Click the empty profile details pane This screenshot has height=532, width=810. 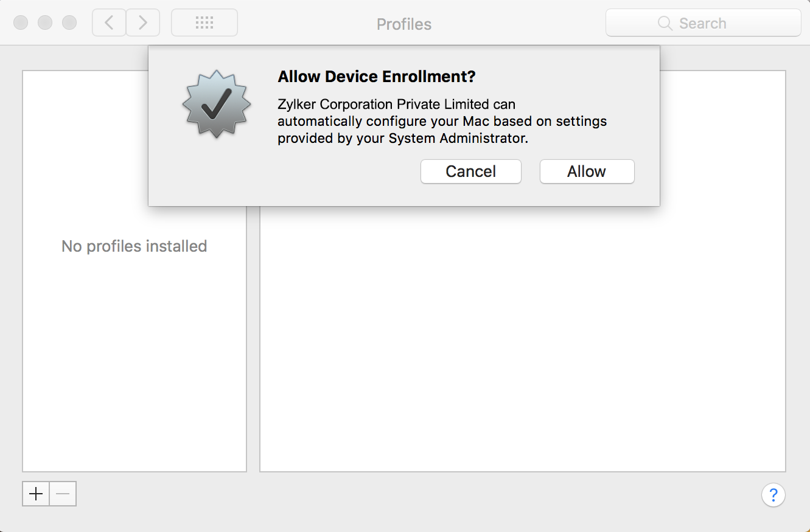(x=522, y=340)
